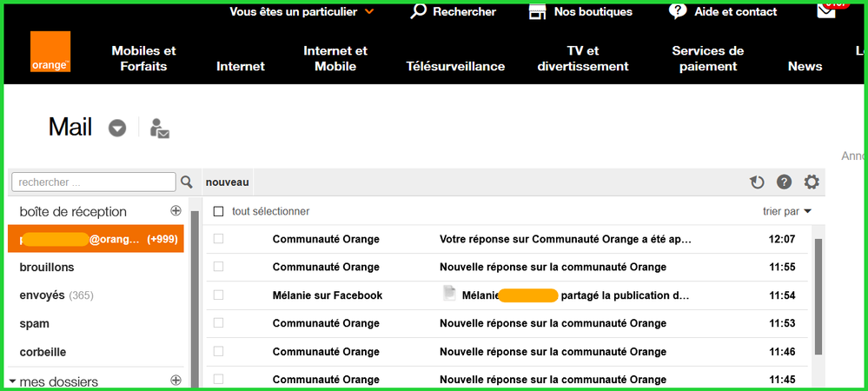
Task: Collapse the mes dossiers section
Action: 13,381
